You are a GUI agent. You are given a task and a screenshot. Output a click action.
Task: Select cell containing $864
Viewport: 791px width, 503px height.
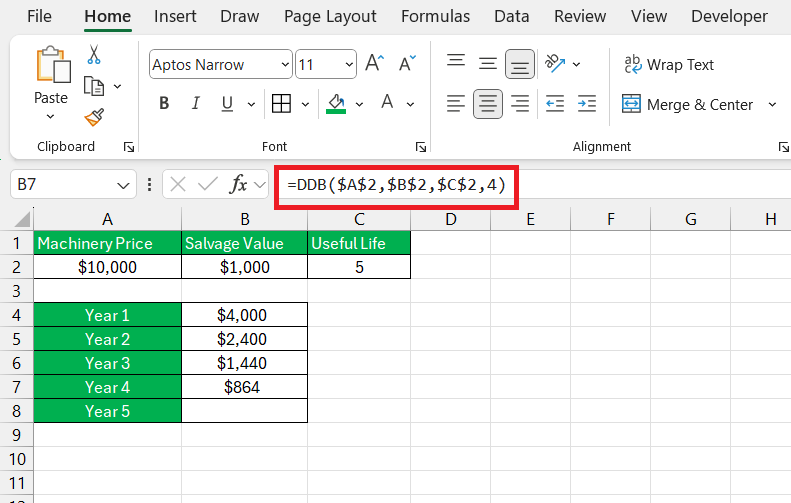[x=244, y=387]
